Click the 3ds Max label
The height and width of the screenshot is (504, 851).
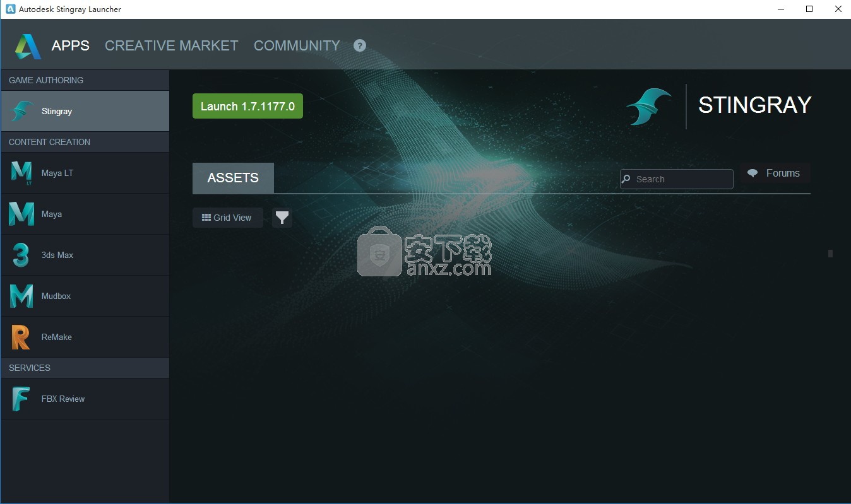[57, 255]
